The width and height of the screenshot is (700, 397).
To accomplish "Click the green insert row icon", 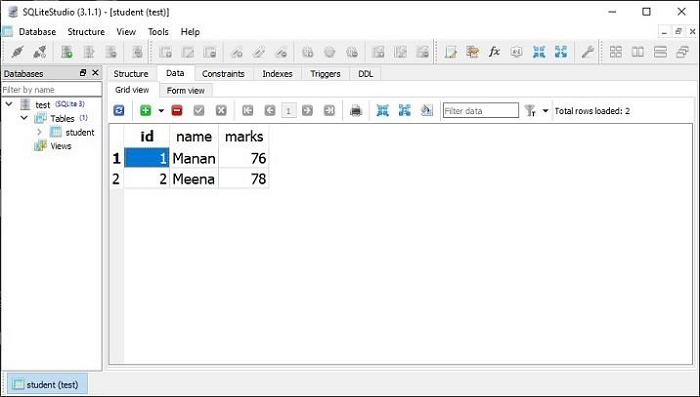I will 146,110.
